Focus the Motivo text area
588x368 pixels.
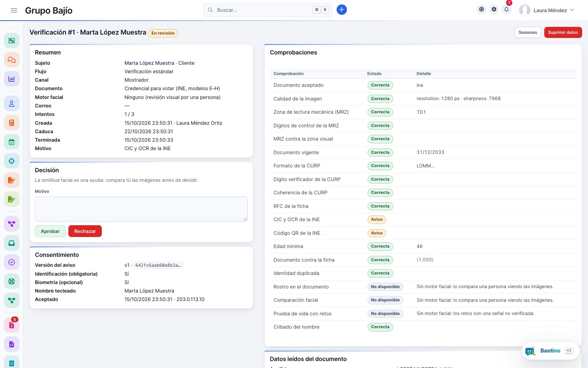coord(141,209)
